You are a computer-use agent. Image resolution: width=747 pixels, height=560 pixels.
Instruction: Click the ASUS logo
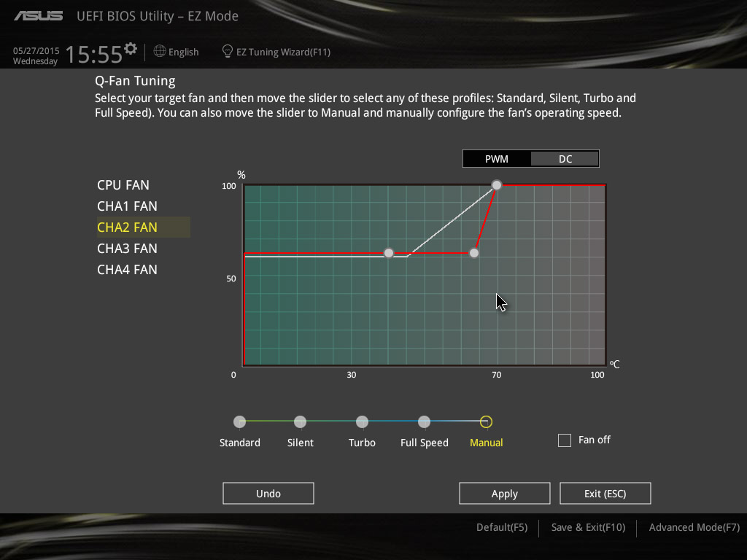(x=39, y=16)
